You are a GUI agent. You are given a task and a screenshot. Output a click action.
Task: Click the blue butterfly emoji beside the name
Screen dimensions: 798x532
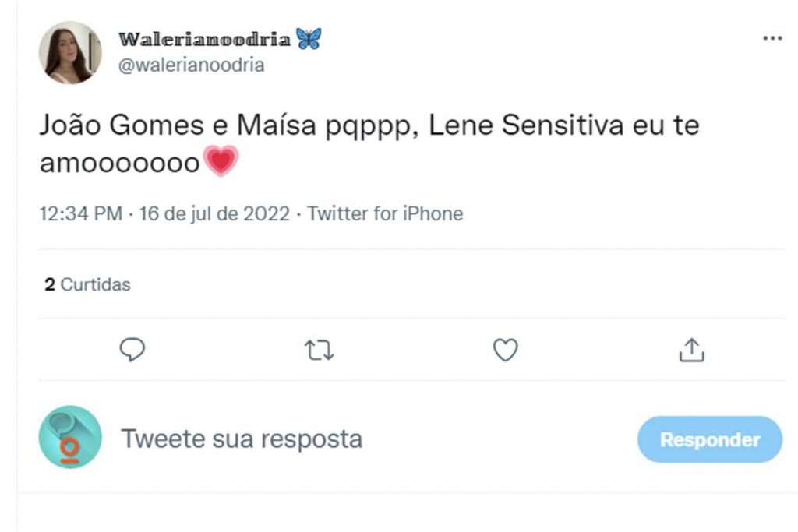pos(309,39)
